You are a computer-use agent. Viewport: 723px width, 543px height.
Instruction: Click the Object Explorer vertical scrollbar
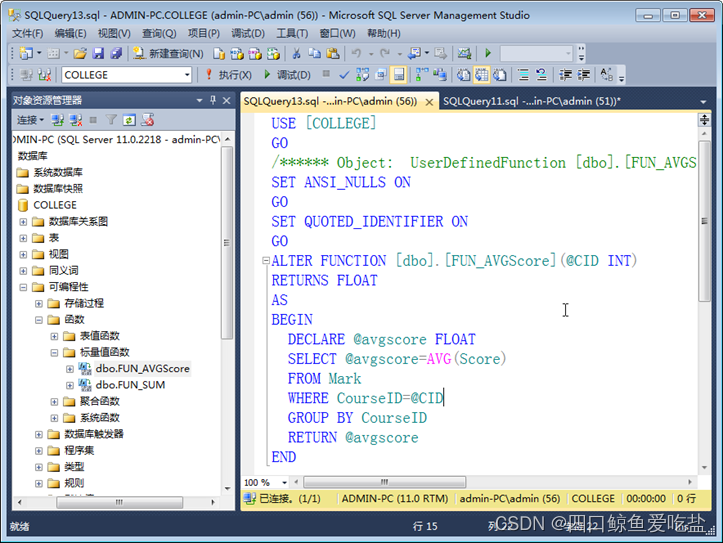227,242
